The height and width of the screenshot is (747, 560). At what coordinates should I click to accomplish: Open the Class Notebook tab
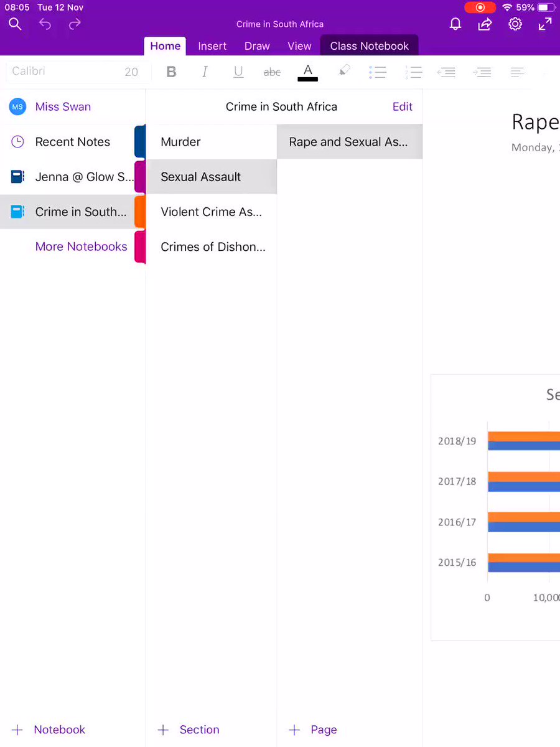[x=370, y=46]
